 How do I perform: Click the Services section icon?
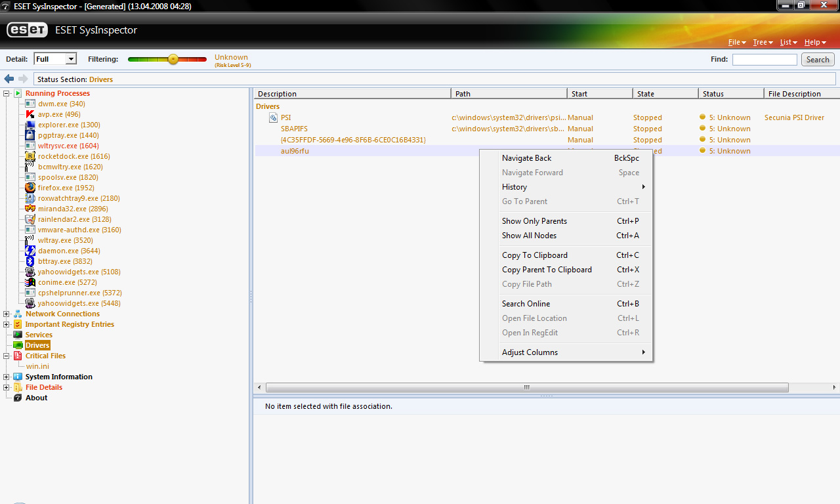18,335
